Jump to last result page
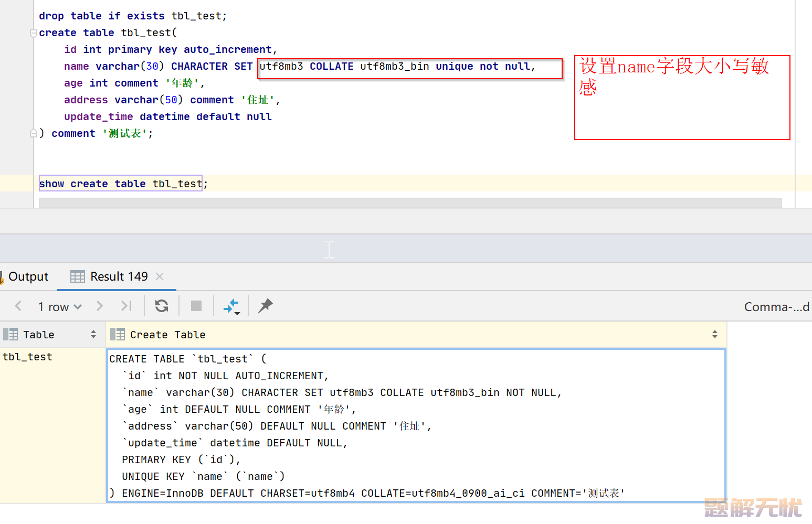Screen dimensions: 812x524 pos(126,306)
